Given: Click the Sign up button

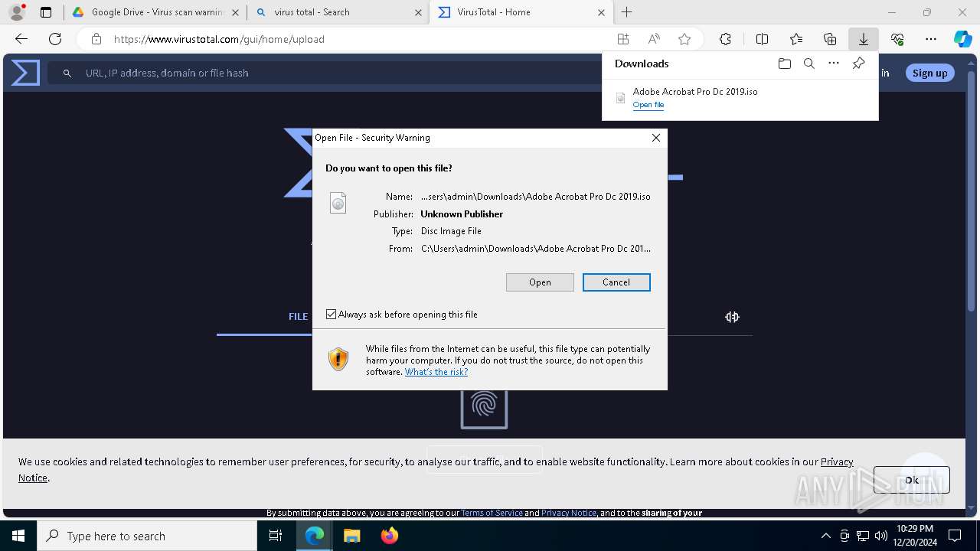Looking at the screenshot, I should click(x=930, y=73).
